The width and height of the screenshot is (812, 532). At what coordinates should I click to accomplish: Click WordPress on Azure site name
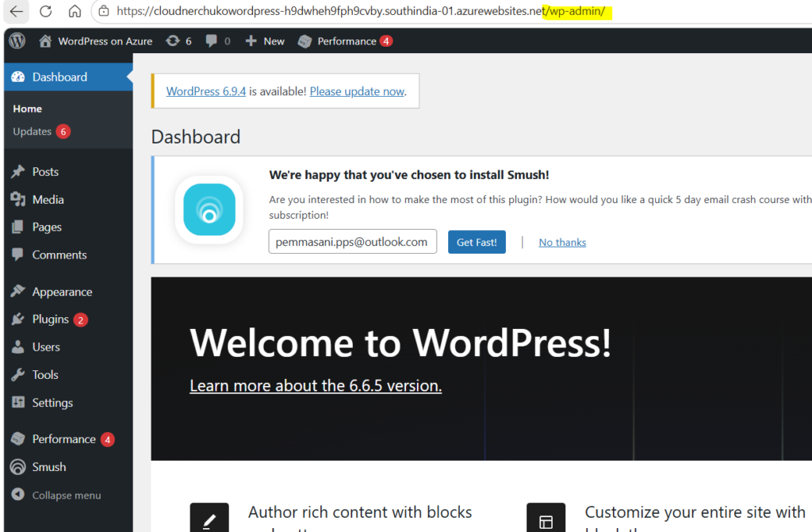pyautogui.click(x=105, y=41)
